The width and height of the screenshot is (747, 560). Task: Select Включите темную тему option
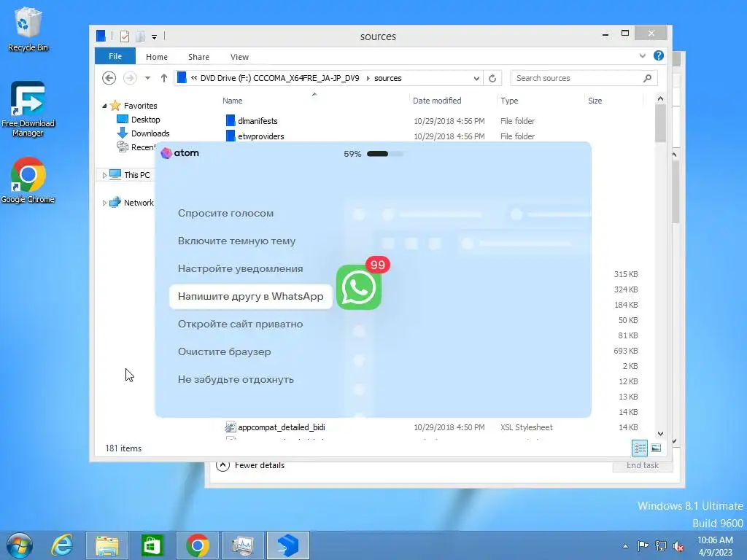(x=237, y=241)
